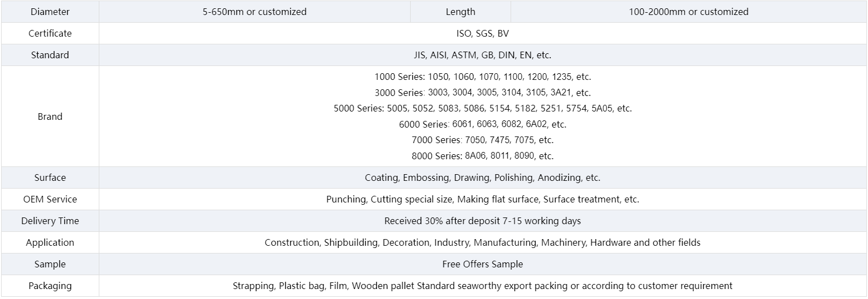This screenshot has height=299, width=868.
Task: Click the 1000 Series alloy line
Action: pyautogui.click(x=482, y=77)
